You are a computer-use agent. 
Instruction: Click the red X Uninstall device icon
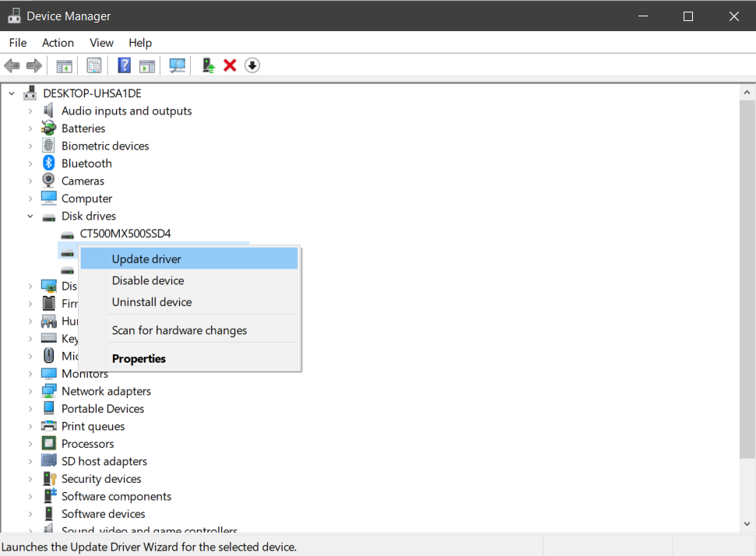230,65
